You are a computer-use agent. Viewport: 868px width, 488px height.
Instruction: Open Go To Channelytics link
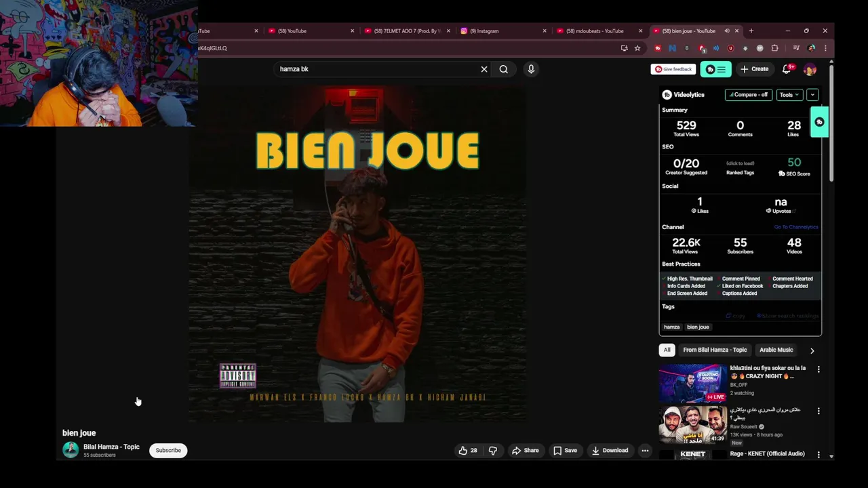click(796, 227)
